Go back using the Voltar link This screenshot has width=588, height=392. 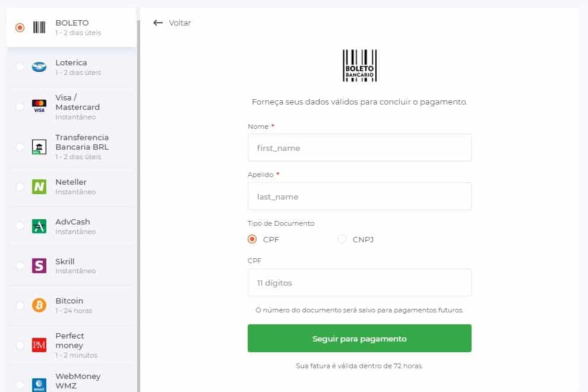(179, 23)
